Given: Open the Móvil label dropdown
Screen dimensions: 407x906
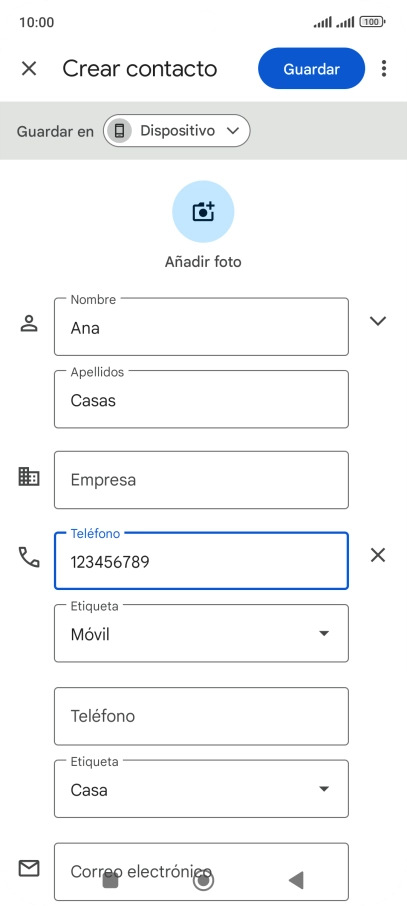Looking at the screenshot, I should coord(201,633).
